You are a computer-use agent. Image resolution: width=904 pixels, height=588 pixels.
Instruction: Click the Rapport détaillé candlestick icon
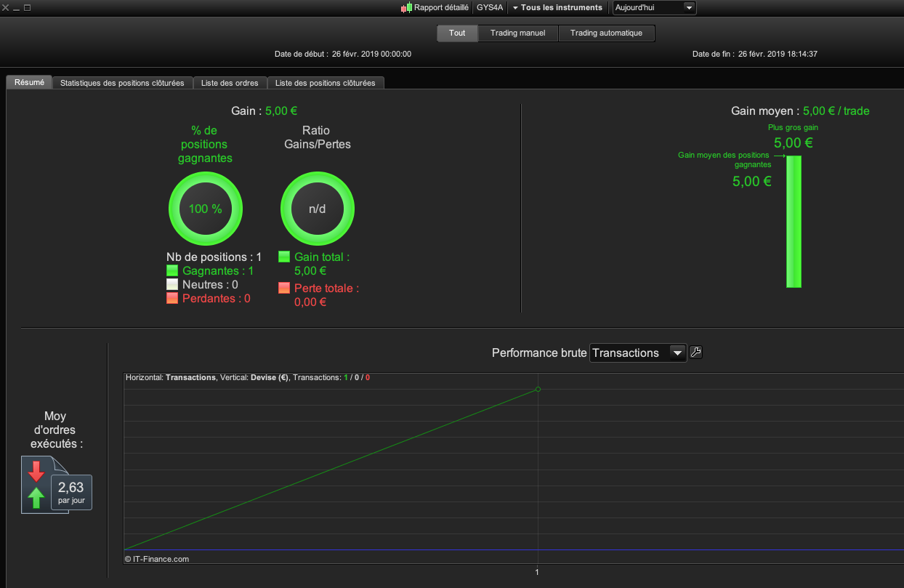tap(407, 7)
